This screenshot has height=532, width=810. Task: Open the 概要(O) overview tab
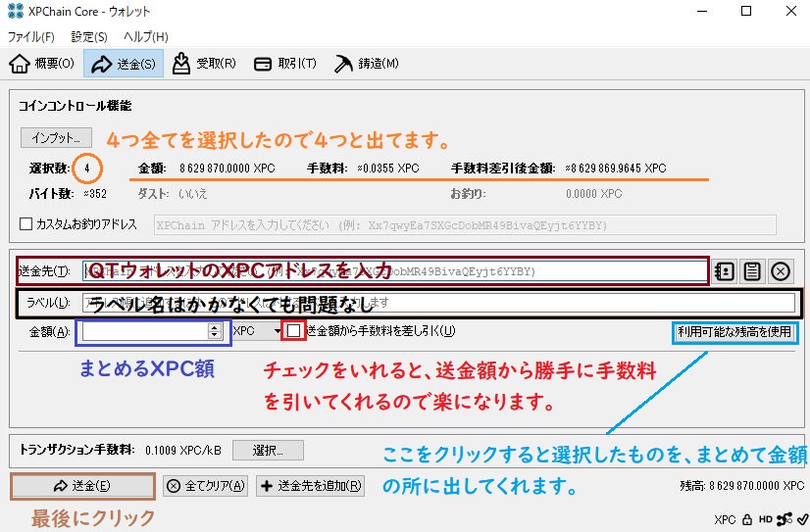click(42, 64)
